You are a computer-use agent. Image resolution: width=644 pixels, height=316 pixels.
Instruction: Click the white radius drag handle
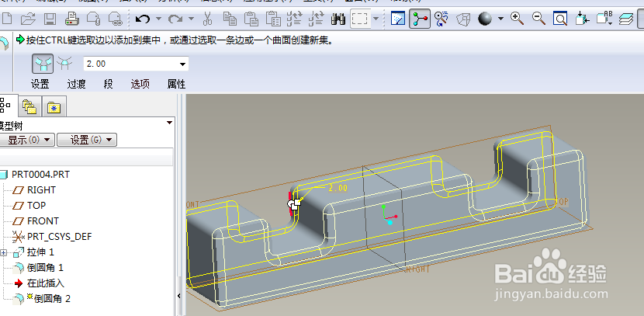coord(298,202)
